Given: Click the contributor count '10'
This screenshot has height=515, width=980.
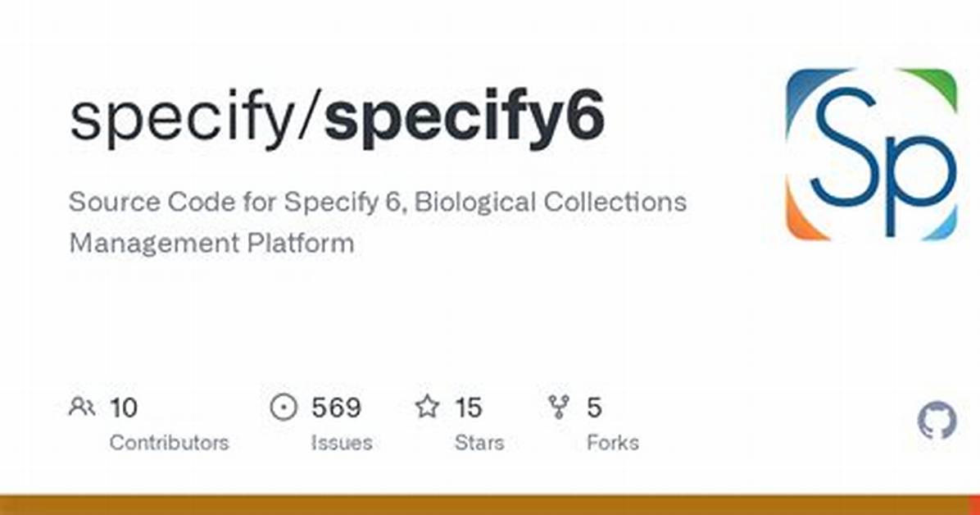Looking at the screenshot, I should pyautogui.click(x=124, y=408).
